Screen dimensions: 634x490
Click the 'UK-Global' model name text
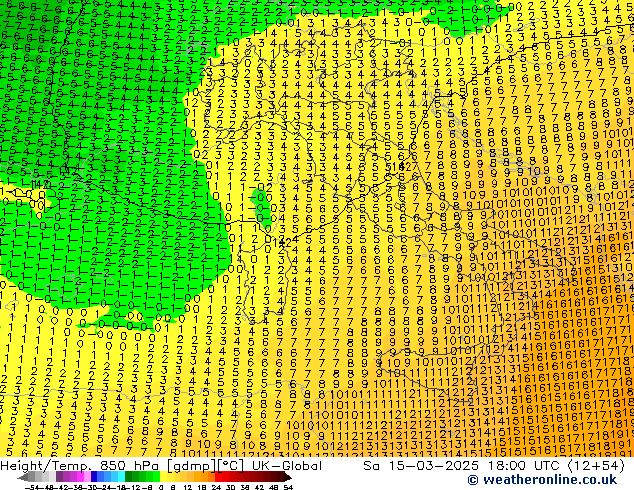(x=287, y=466)
